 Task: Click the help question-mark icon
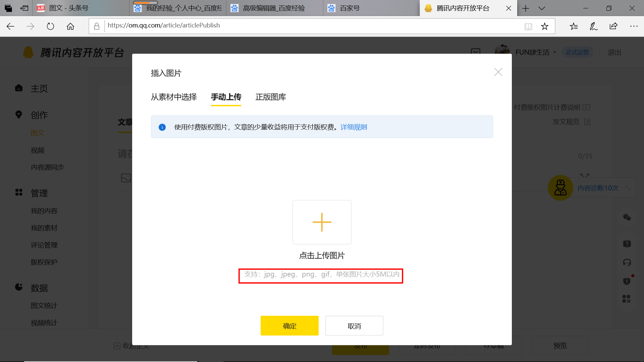pyautogui.click(x=627, y=244)
